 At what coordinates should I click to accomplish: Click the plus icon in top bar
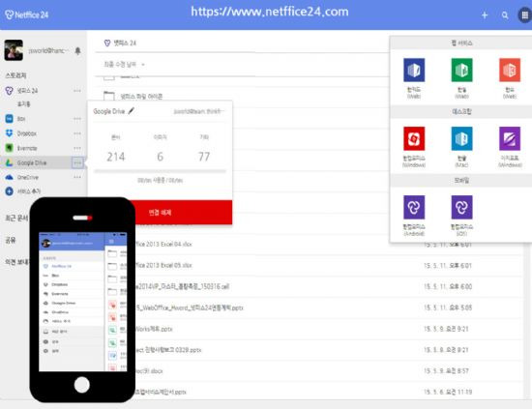coord(485,15)
